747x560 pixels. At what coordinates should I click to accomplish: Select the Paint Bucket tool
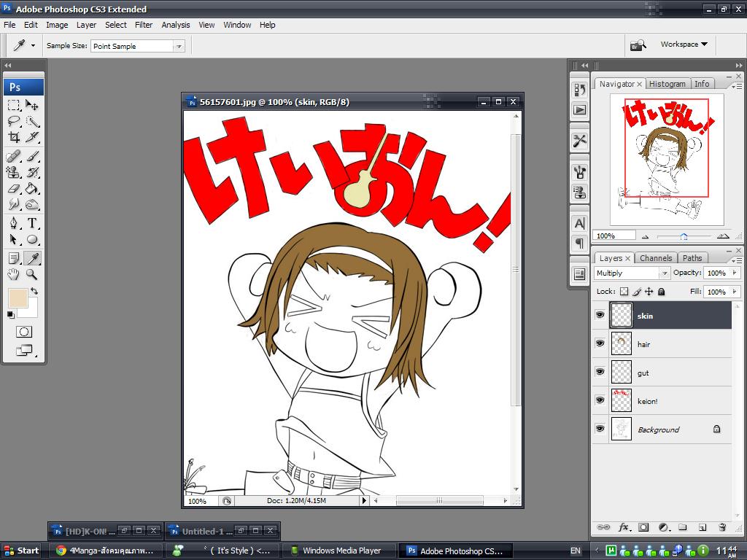coord(32,189)
